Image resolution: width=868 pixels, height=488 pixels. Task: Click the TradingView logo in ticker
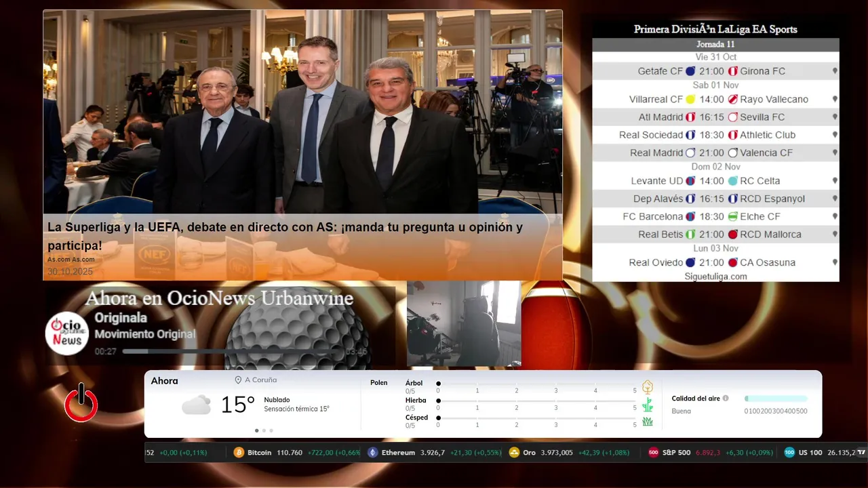click(x=861, y=452)
